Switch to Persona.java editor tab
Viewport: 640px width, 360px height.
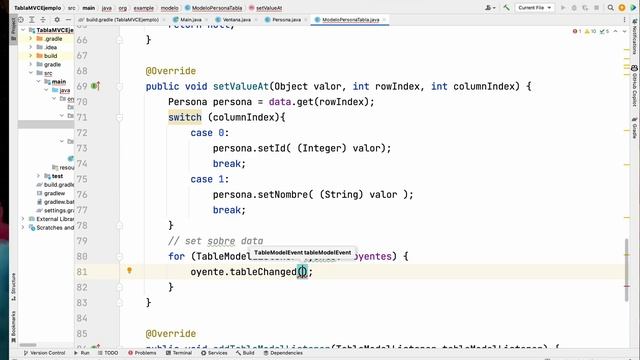pyautogui.click(x=286, y=20)
